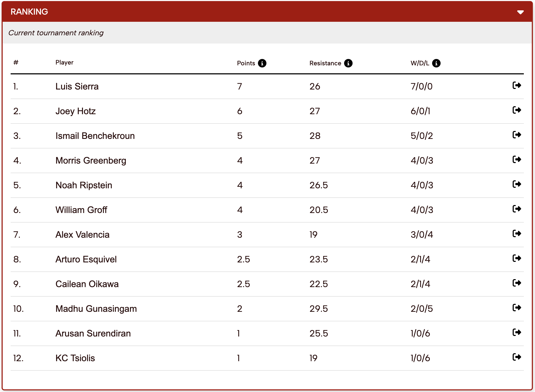Image resolution: width=535 pixels, height=392 pixels.
Task: Click the exit icon for Morris Greenberg
Action: click(x=516, y=160)
